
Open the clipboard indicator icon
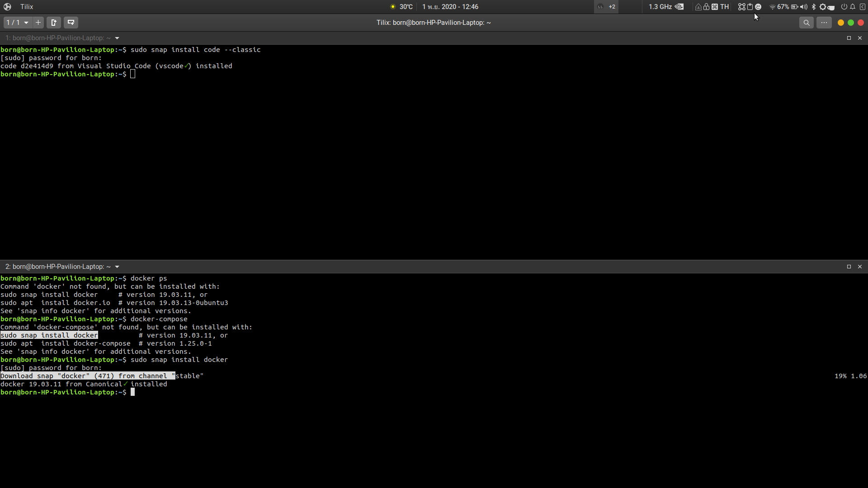click(750, 7)
